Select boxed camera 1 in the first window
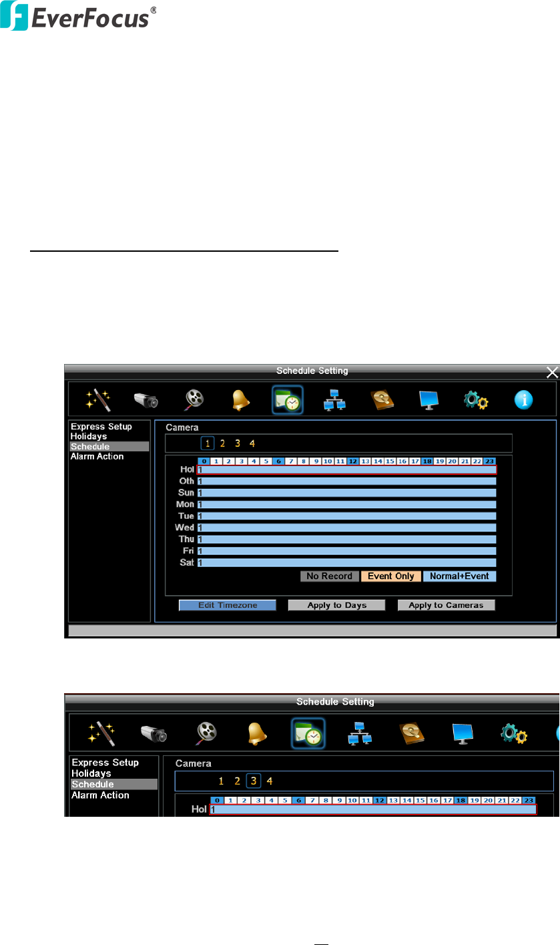This screenshot has height=945, width=560. click(x=208, y=443)
